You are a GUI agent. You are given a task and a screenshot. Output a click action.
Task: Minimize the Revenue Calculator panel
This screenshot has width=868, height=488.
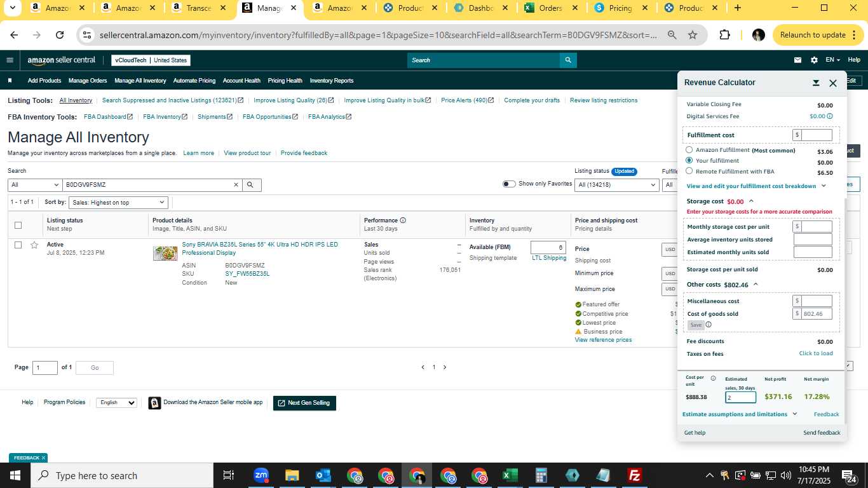coord(816,83)
